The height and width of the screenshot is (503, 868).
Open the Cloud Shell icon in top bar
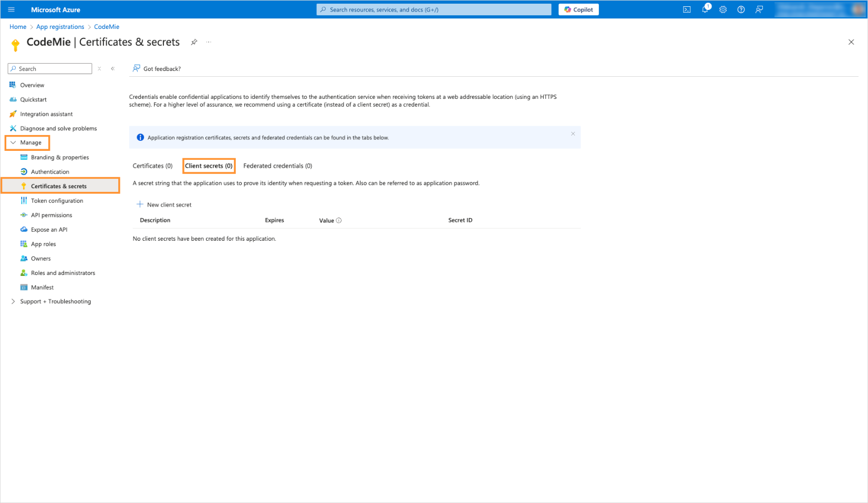pos(686,9)
